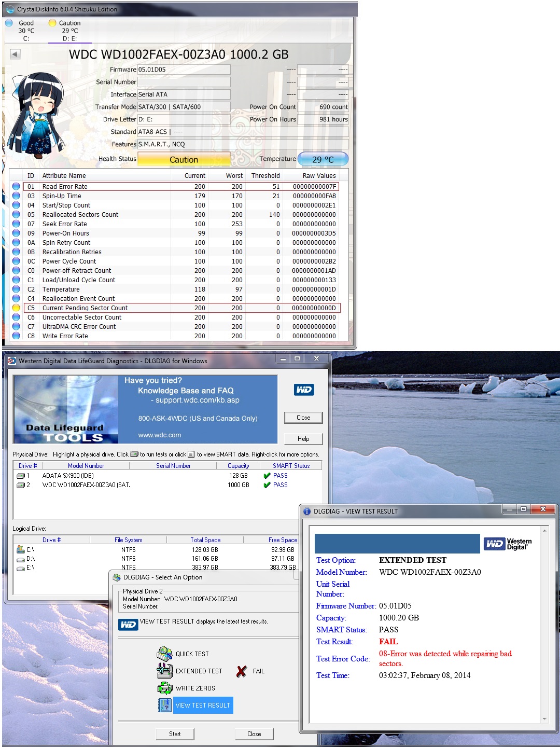Viewport: 560px width, 747px height.
Task: Click the support.wdc.com/kb.asp text in banner
Action: point(198,400)
